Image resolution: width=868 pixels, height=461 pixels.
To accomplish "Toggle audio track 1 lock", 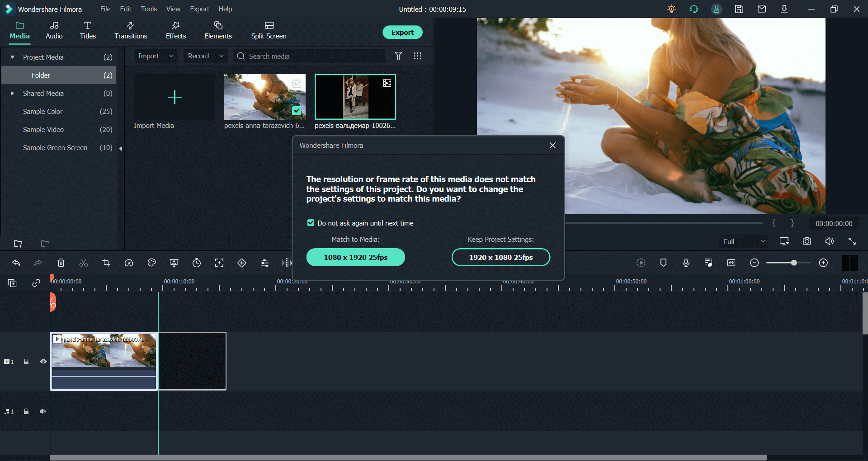I will tap(26, 411).
